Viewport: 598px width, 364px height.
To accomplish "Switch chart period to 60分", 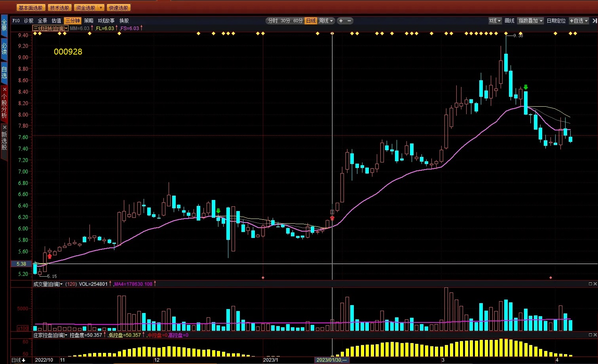I will [x=298, y=21].
